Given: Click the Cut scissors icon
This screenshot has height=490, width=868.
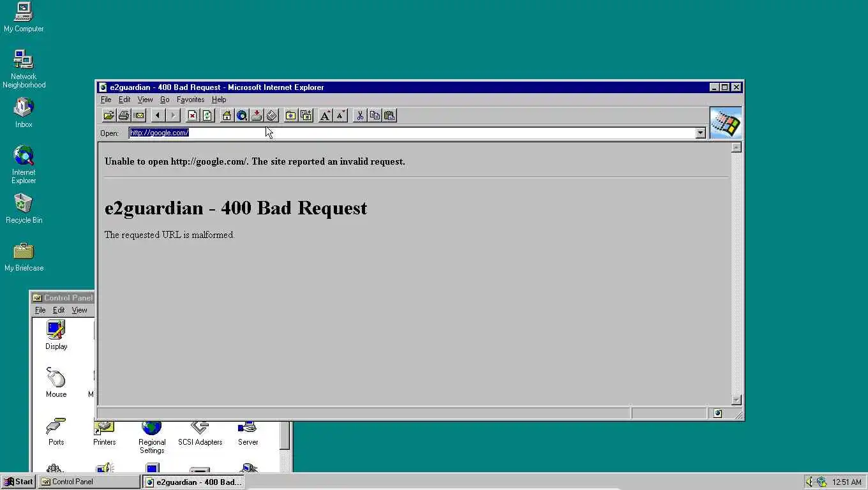Looking at the screenshot, I should point(360,115).
